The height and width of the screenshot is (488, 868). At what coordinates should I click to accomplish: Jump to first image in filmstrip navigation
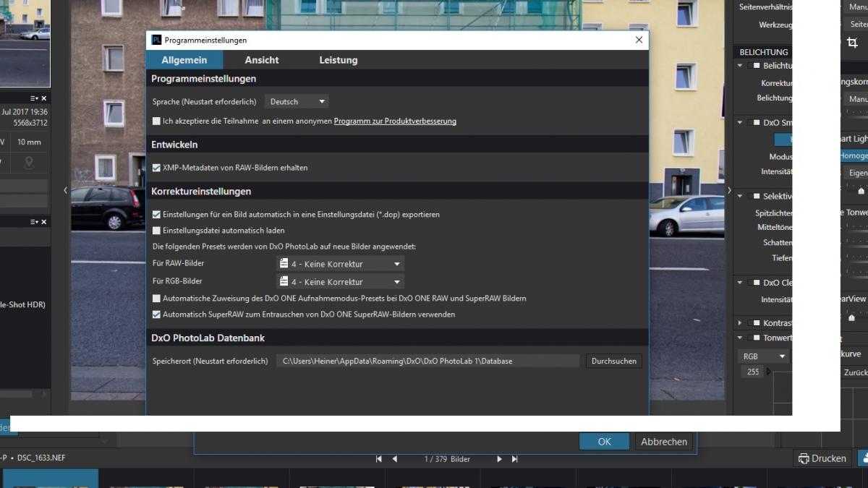379,459
